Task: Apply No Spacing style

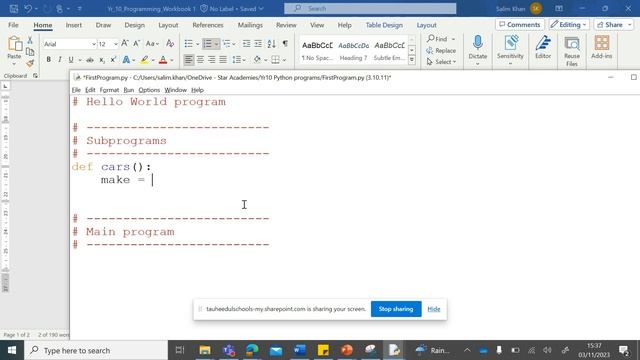Action: 317,51
